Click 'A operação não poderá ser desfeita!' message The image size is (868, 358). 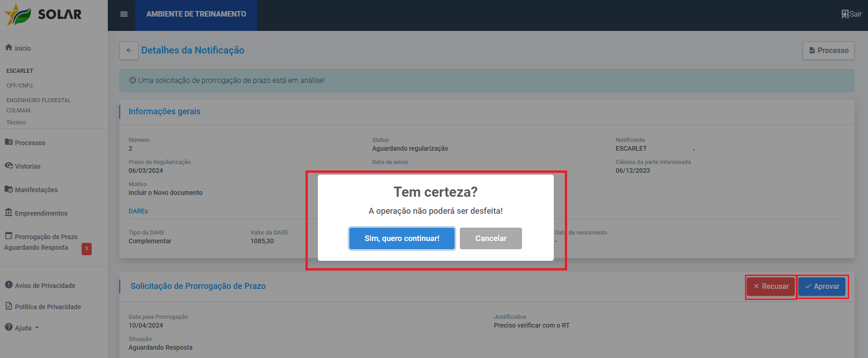pos(435,211)
